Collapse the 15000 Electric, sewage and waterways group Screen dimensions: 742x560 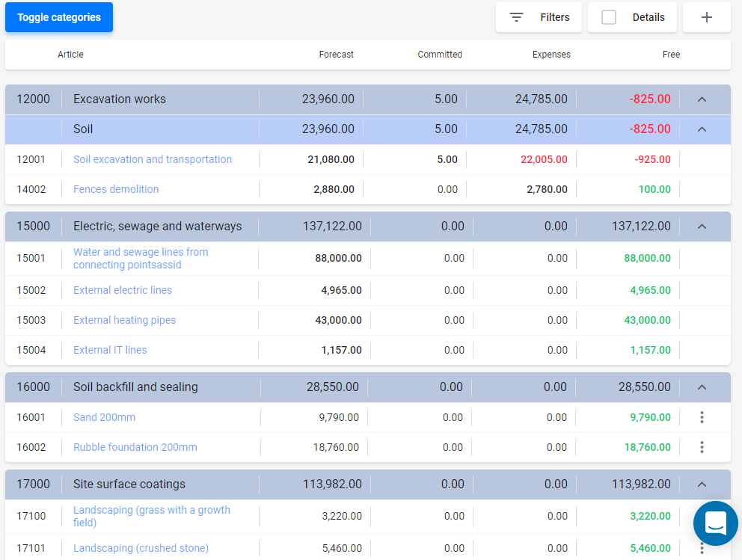702,227
